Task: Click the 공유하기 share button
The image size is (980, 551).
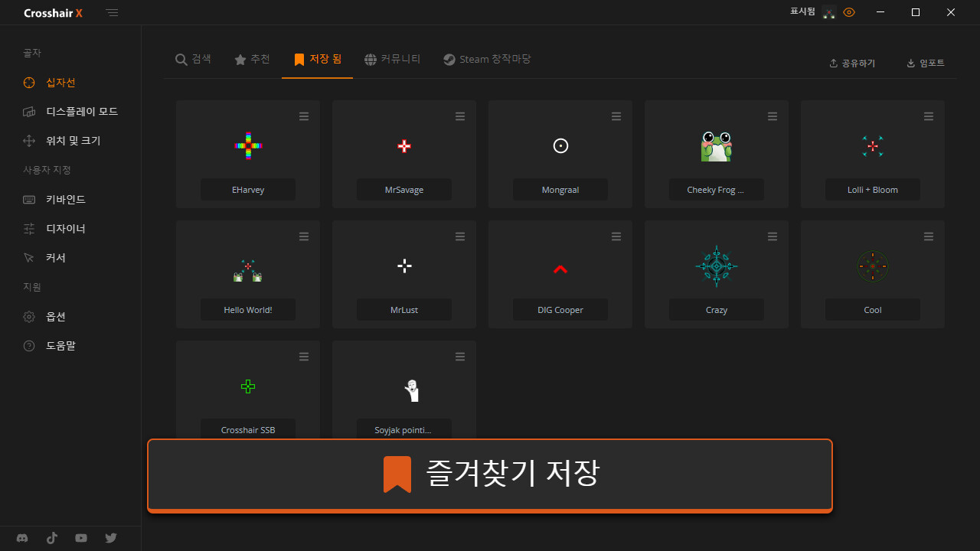Action: 852,64
